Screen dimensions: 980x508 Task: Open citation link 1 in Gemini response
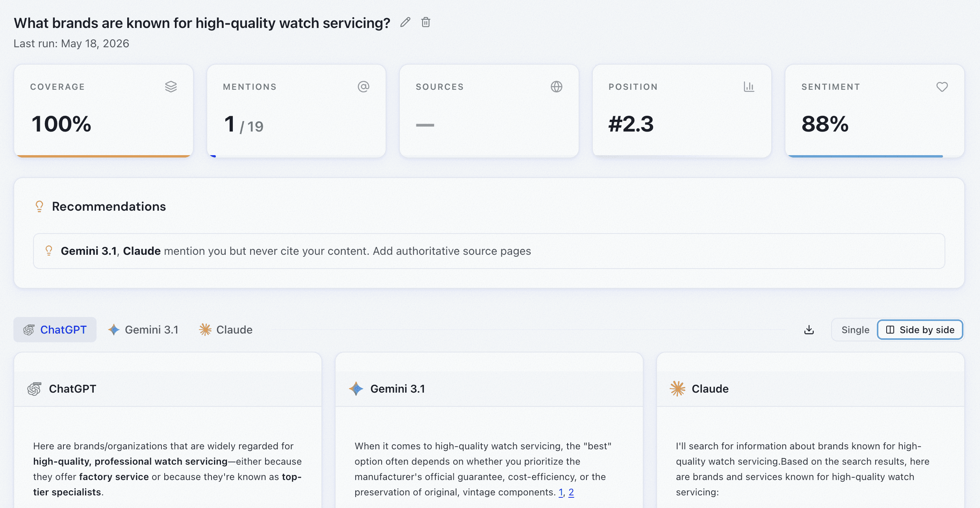(561, 492)
